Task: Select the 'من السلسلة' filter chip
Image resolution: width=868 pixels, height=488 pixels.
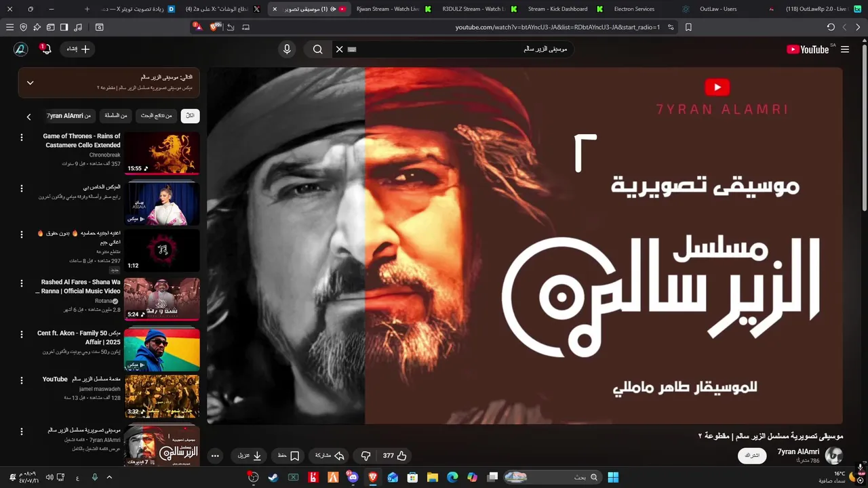Action: [116, 116]
